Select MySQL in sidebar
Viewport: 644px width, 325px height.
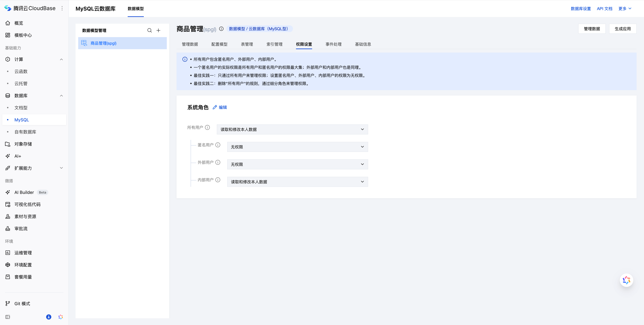click(34, 120)
